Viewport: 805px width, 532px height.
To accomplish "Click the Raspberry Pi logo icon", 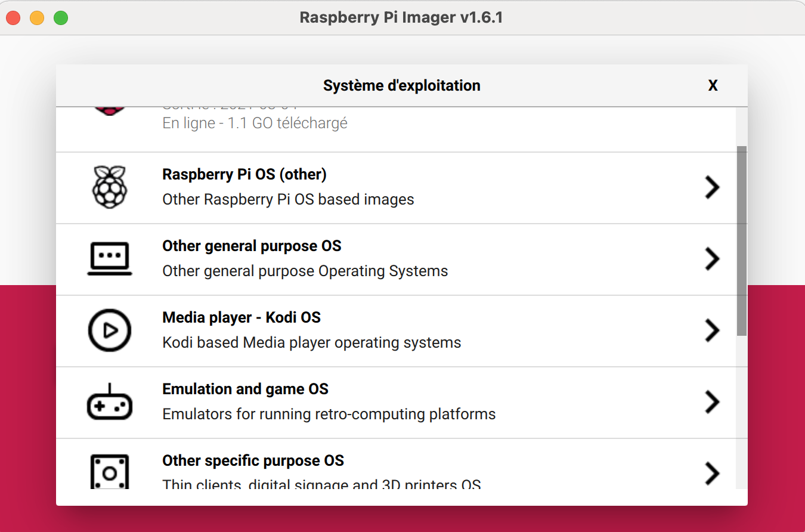I will pyautogui.click(x=110, y=187).
